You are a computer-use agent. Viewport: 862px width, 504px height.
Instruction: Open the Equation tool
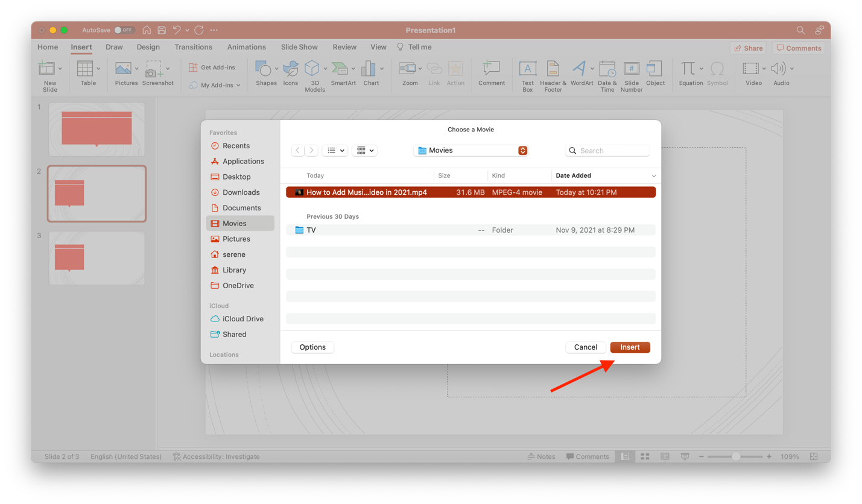click(x=690, y=72)
